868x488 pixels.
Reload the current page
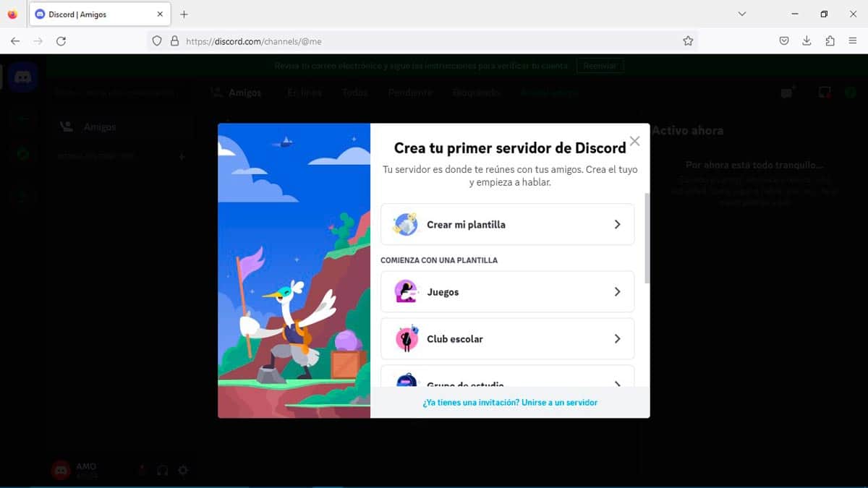click(61, 41)
